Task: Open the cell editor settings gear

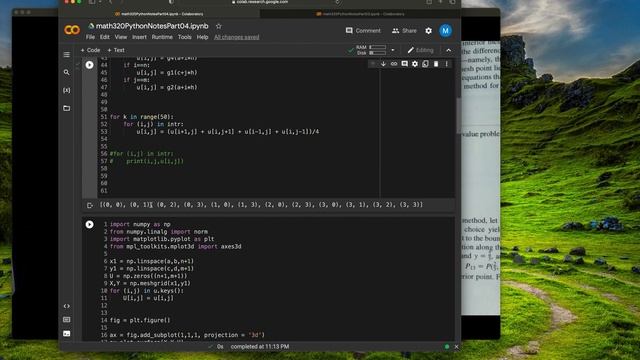Action: (x=415, y=64)
